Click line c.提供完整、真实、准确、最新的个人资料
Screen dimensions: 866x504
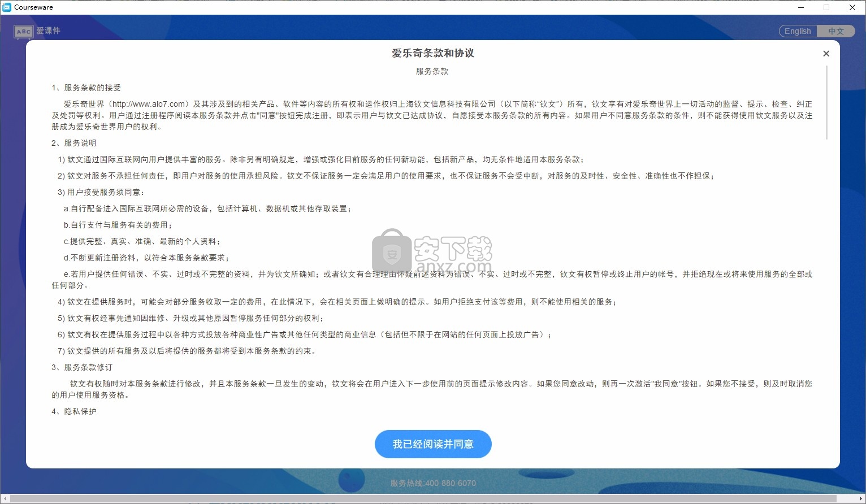(x=142, y=241)
